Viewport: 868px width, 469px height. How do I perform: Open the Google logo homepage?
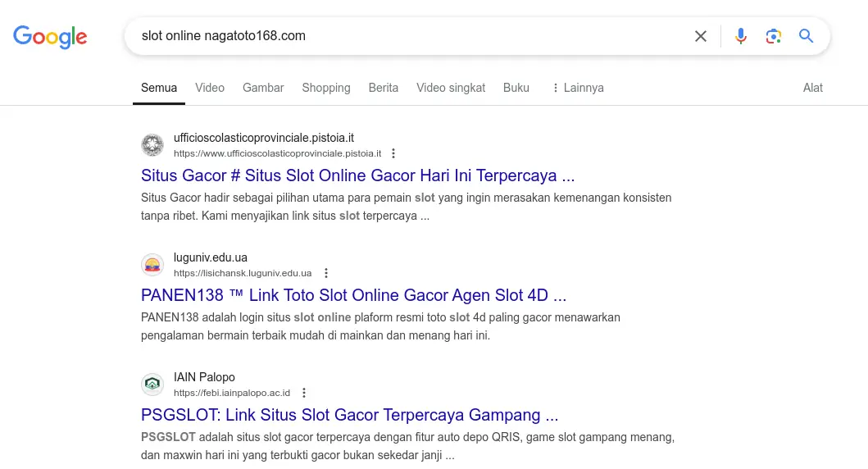pos(50,37)
